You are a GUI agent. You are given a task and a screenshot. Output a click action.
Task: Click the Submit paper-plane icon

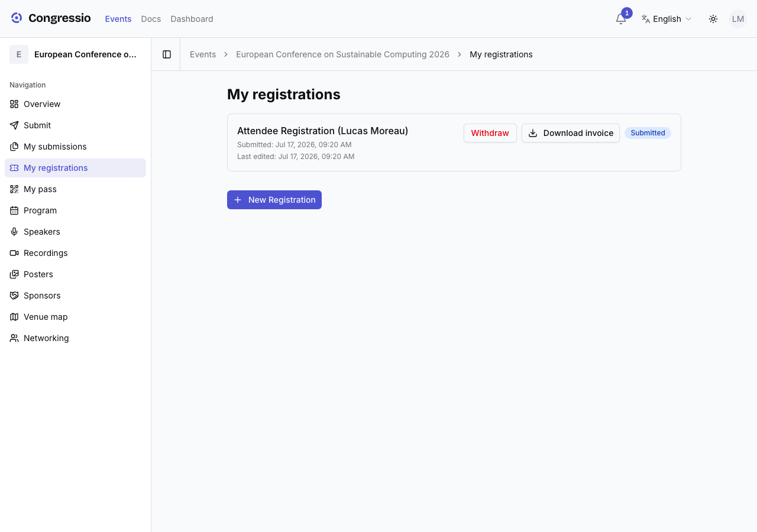tap(14, 125)
